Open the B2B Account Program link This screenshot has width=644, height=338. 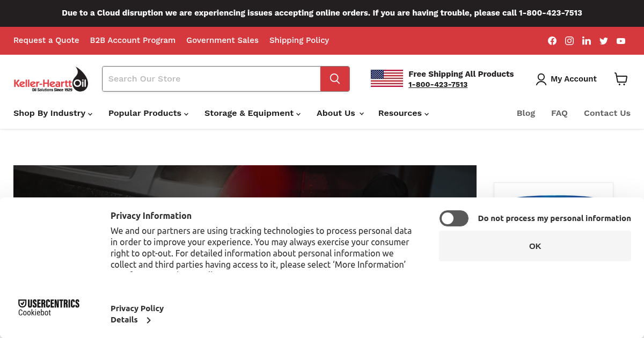tap(133, 40)
